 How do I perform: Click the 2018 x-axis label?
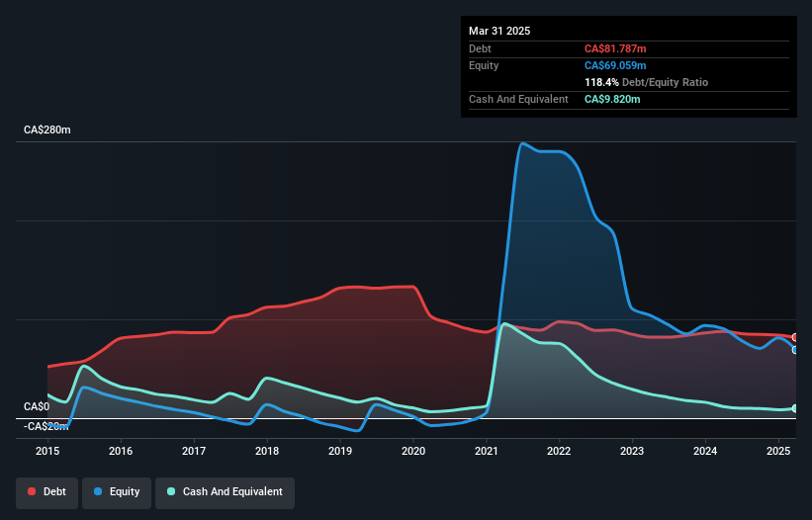267,451
